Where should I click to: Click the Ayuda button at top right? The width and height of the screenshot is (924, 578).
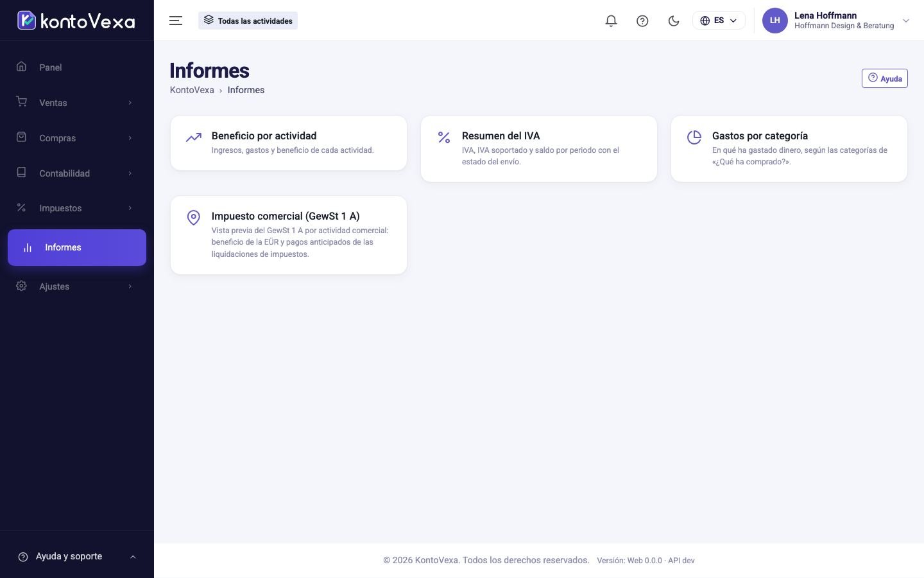click(884, 78)
